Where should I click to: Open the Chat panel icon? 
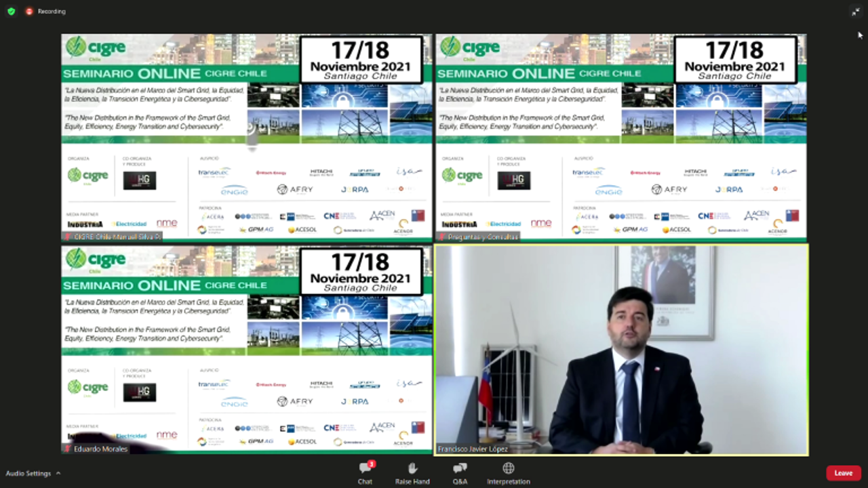point(365,468)
